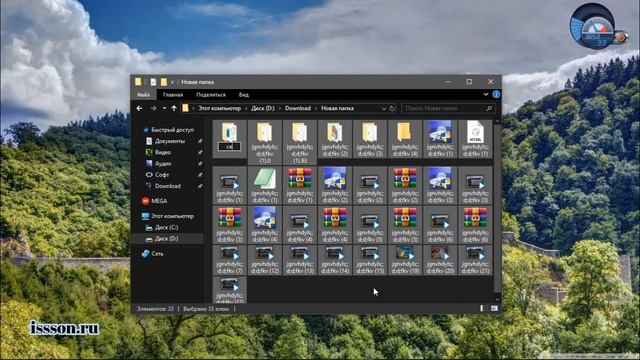Open the Файл tab
The height and width of the screenshot is (360, 640).
coord(143,95)
